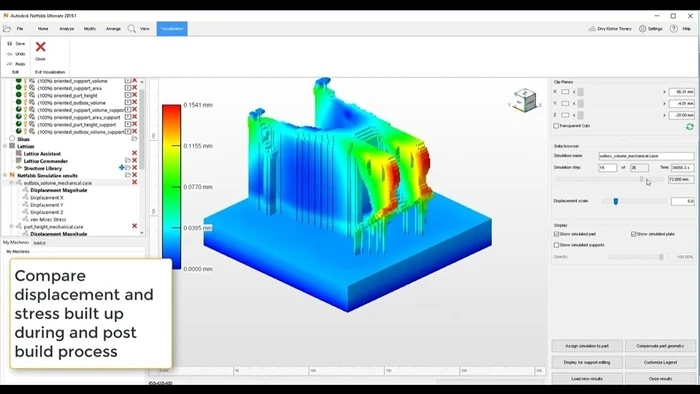Viewport: 700px width, 394px height.
Task: Collapse the part_height_mechanical.case tree node
Action: pyautogui.click(x=12, y=227)
